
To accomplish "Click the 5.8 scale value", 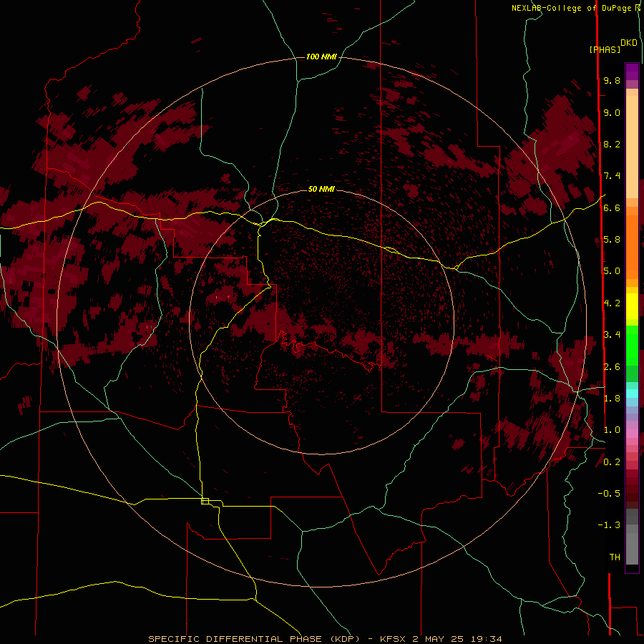I will (612, 240).
